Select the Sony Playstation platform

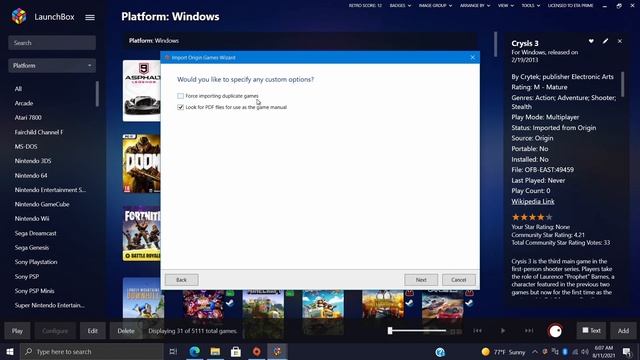[x=36, y=262]
